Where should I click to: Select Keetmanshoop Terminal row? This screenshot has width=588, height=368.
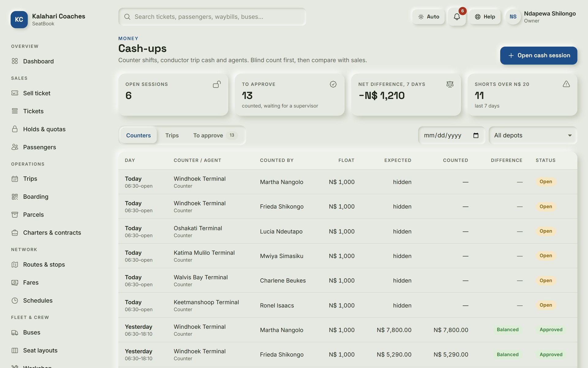point(348,305)
